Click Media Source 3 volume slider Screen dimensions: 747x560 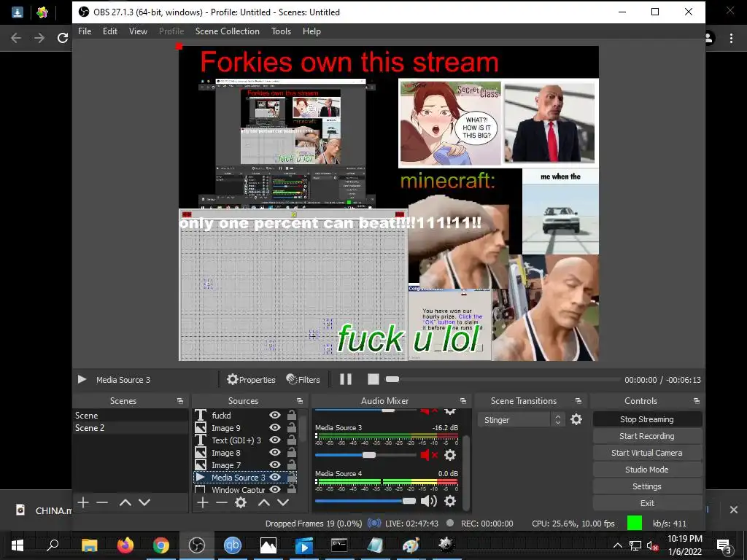[x=365, y=455]
